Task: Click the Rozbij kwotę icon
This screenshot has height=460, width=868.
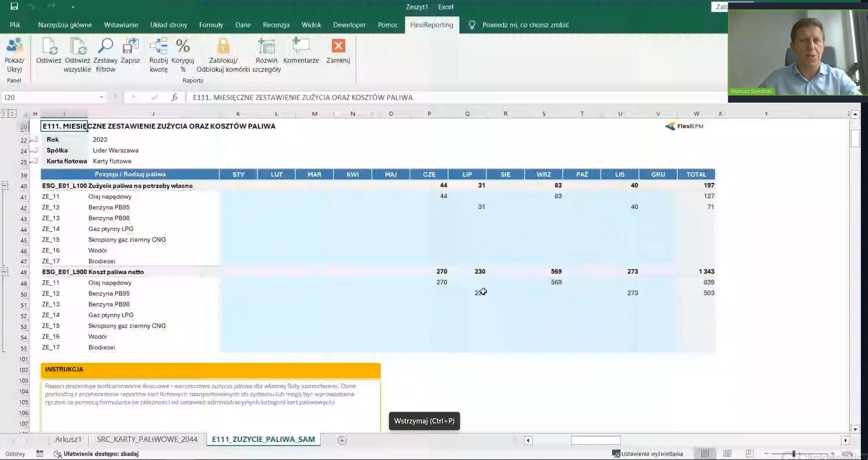Action: [158, 47]
